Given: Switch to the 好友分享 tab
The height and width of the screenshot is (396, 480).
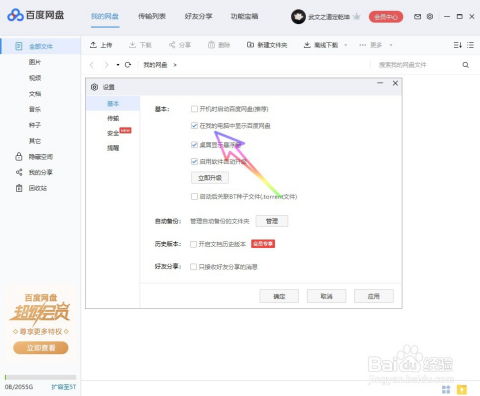Looking at the screenshot, I should (198, 16).
